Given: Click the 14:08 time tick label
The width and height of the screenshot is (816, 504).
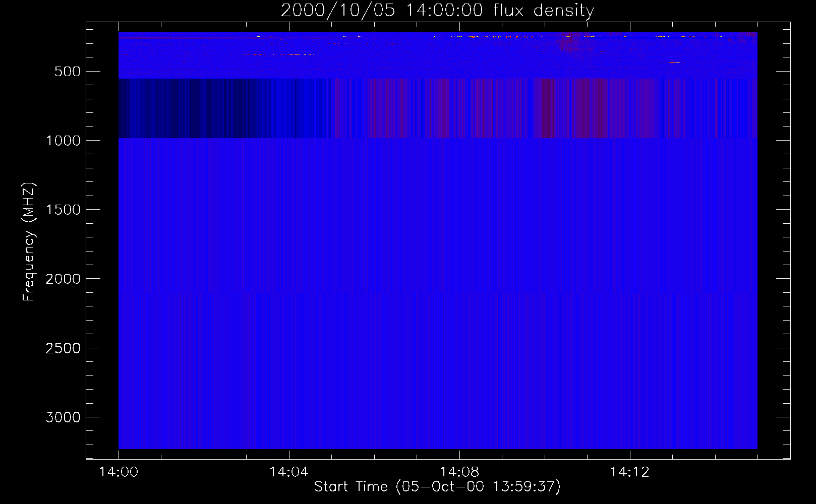Looking at the screenshot, I should pos(459,472).
